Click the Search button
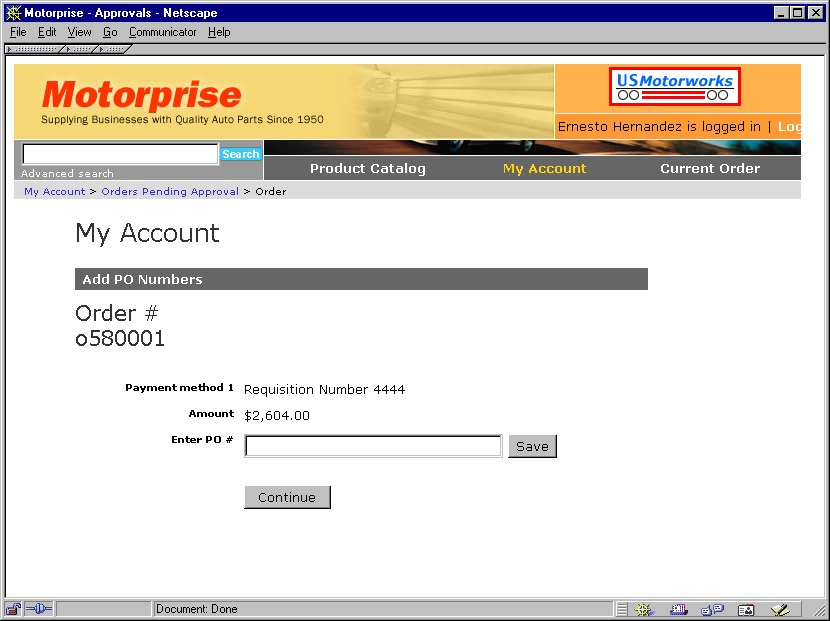This screenshot has width=830, height=621. pos(241,154)
